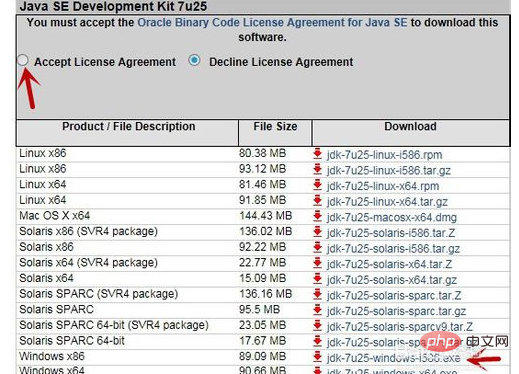Image resolution: width=519 pixels, height=374 pixels.
Task: Download jdk-7u25-macosx-x64.dmg
Action: pos(392,217)
